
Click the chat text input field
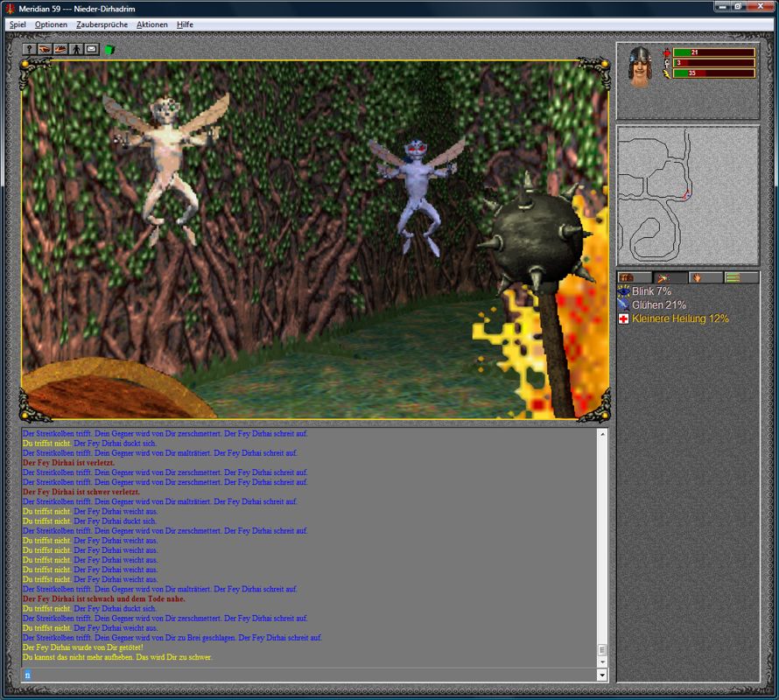click(309, 675)
